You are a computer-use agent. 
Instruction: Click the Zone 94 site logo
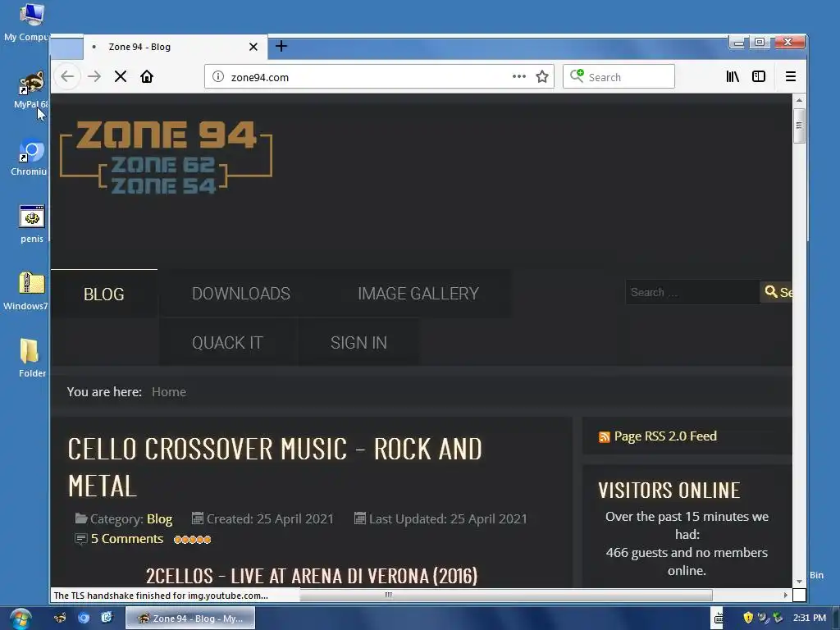pyautogui.click(x=166, y=157)
